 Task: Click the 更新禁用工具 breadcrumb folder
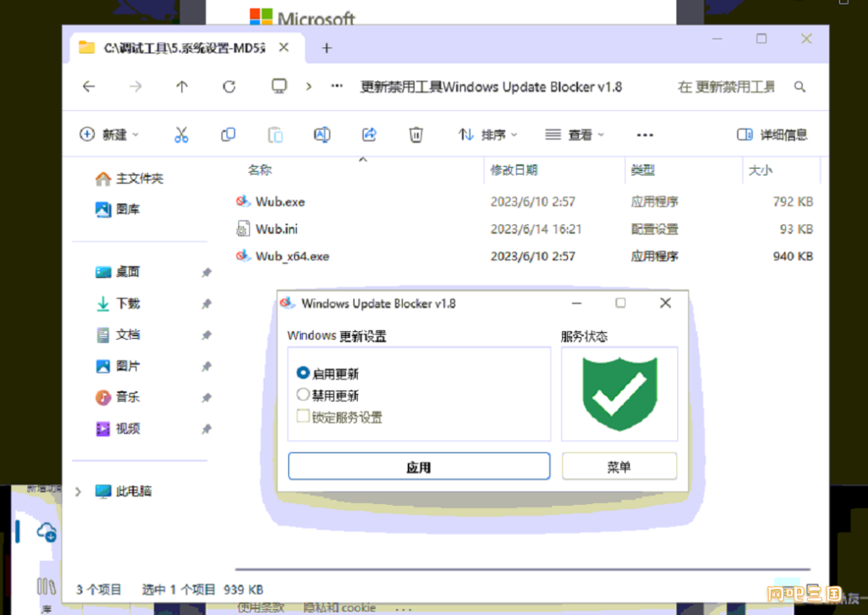(x=491, y=87)
